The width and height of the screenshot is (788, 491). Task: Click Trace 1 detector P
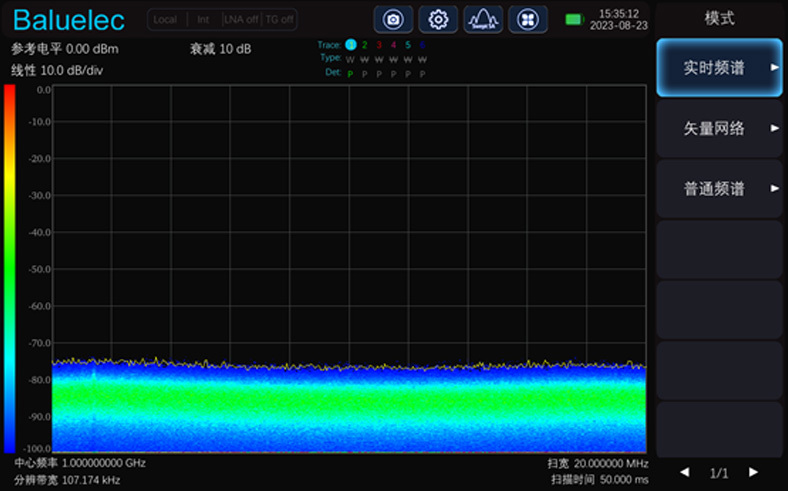coord(351,74)
